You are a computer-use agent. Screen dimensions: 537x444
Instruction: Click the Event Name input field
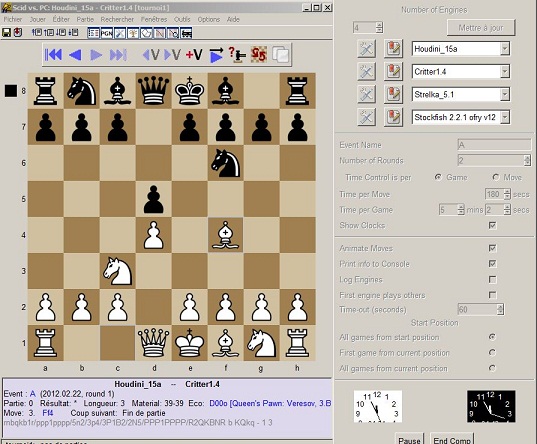[495, 145]
